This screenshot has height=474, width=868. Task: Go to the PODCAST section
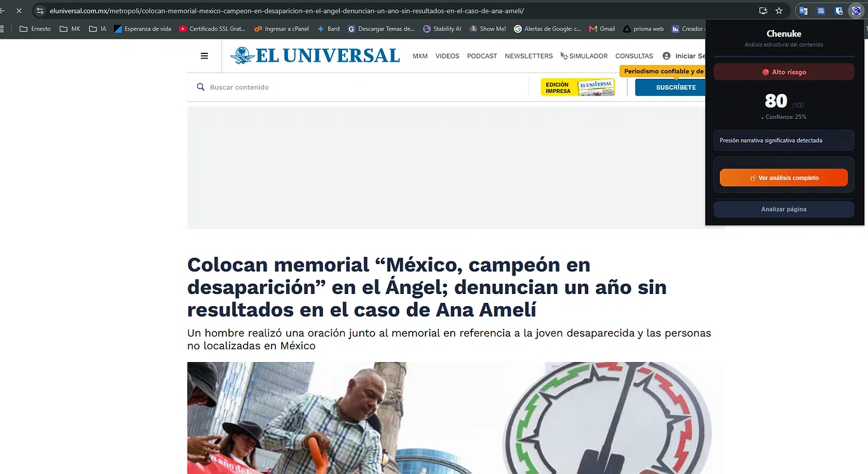[x=482, y=56]
